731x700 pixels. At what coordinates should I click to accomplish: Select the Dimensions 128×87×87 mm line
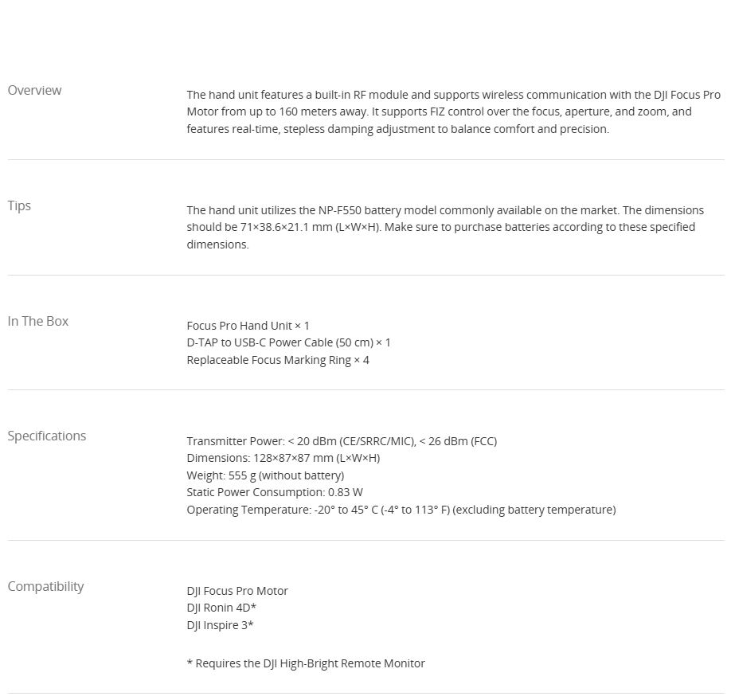[x=283, y=458]
